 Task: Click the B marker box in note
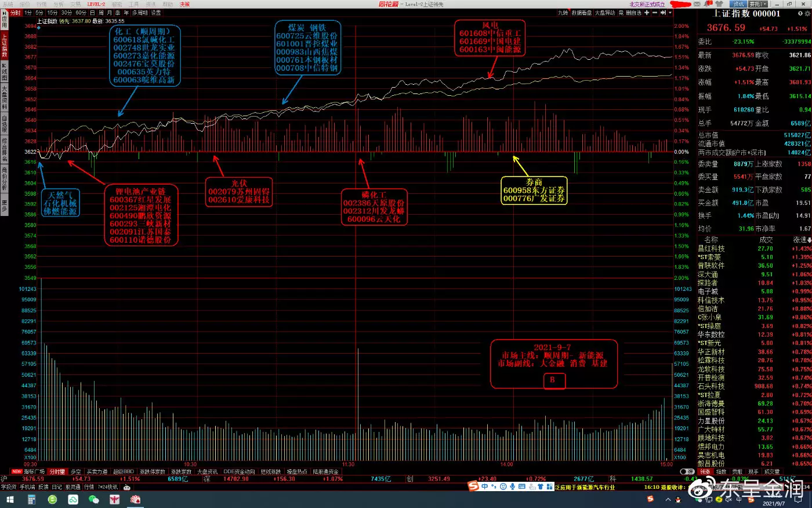click(554, 380)
